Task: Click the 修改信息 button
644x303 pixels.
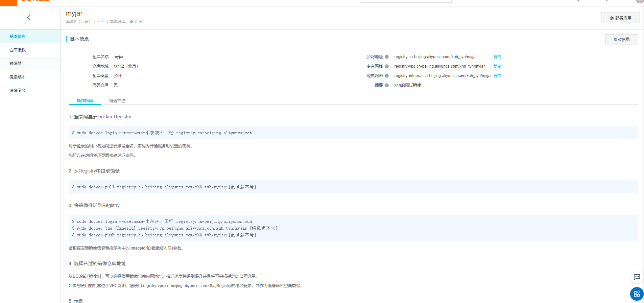Action: coord(622,40)
